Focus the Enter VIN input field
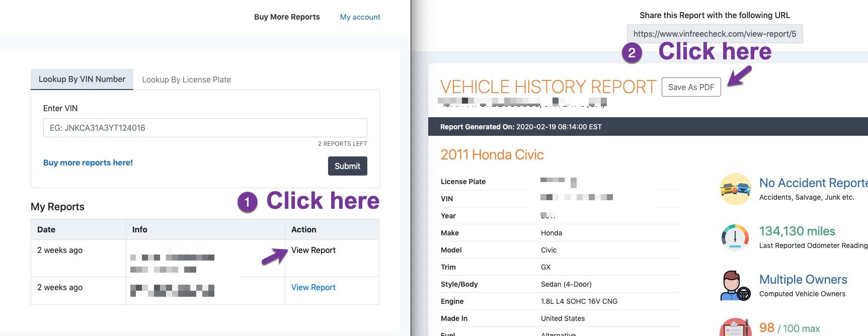This screenshot has width=868, height=336. click(x=205, y=128)
